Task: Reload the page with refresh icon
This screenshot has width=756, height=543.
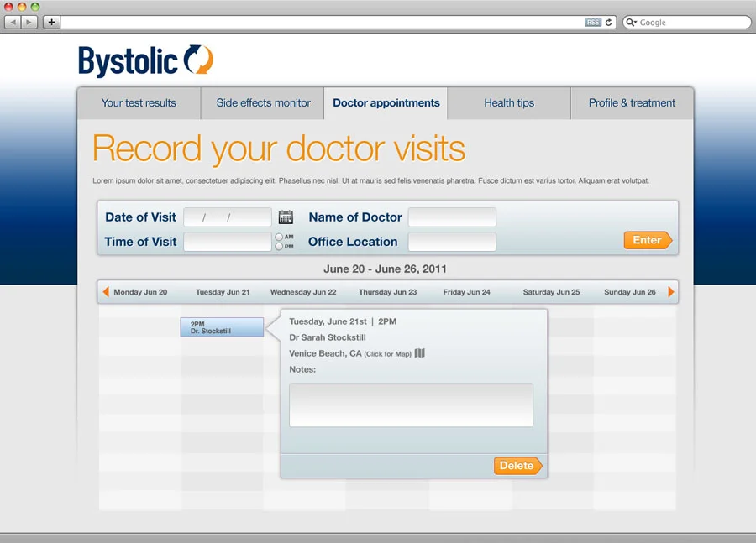Action: coord(608,22)
